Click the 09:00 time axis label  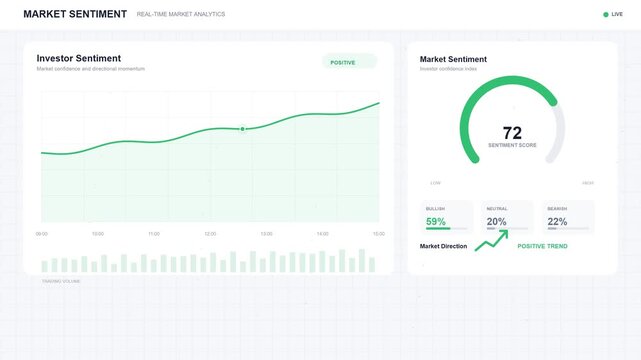click(42, 234)
